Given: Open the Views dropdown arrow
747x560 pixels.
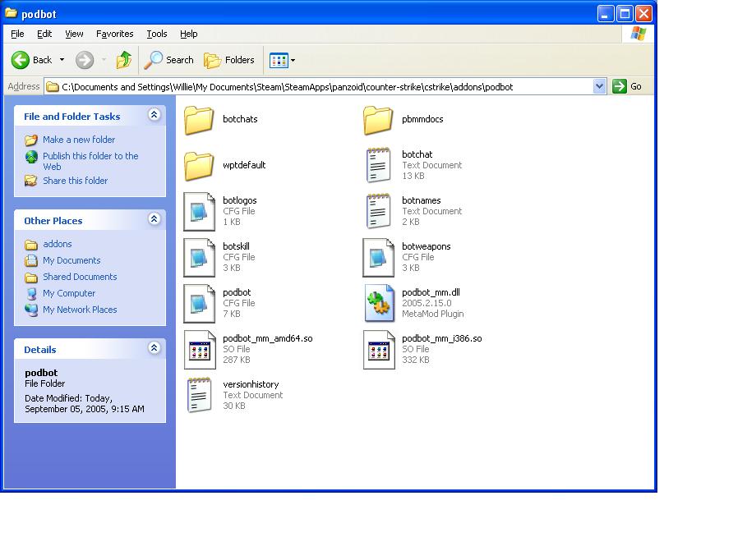Looking at the screenshot, I should click(x=293, y=61).
